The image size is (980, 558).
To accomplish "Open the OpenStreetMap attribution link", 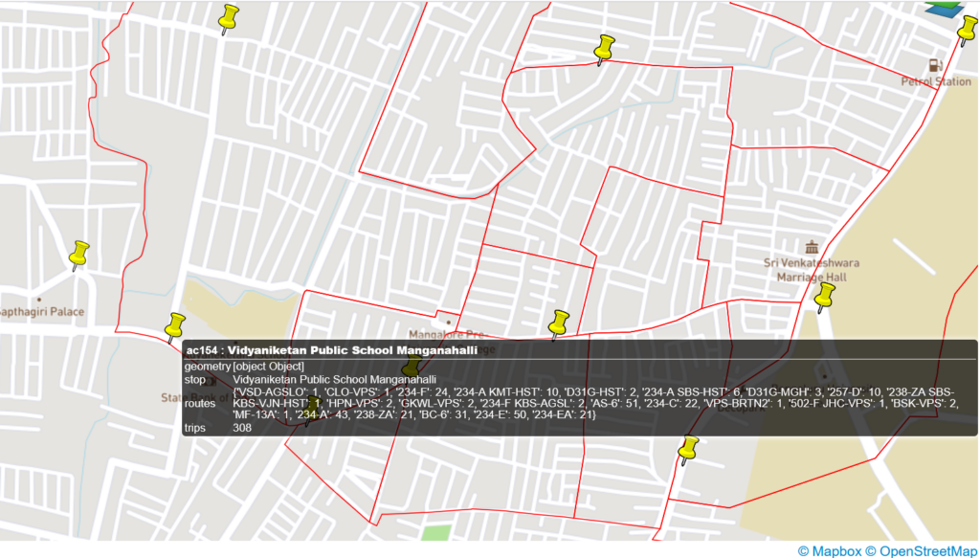I will point(924,549).
